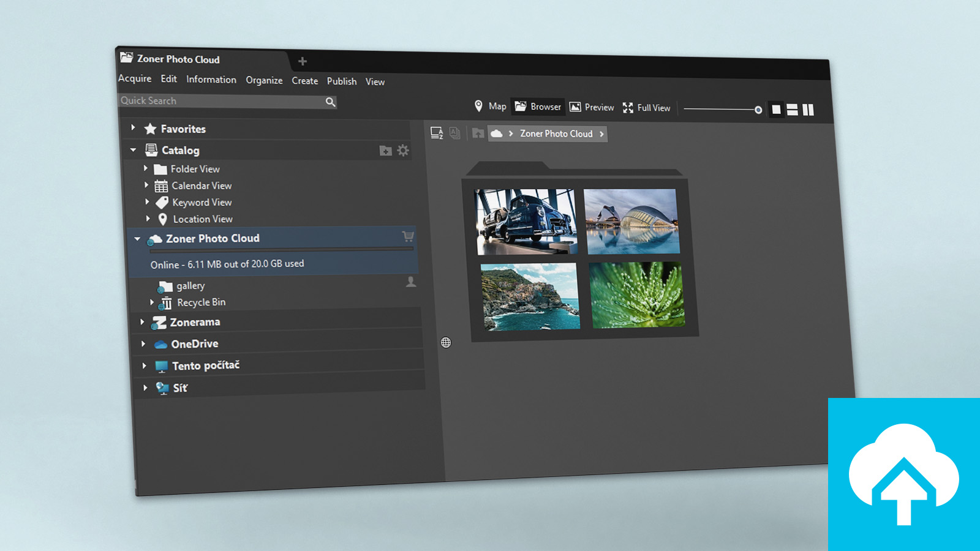Select Síť network in navigator
The height and width of the screenshot is (551, 980).
pos(180,388)
